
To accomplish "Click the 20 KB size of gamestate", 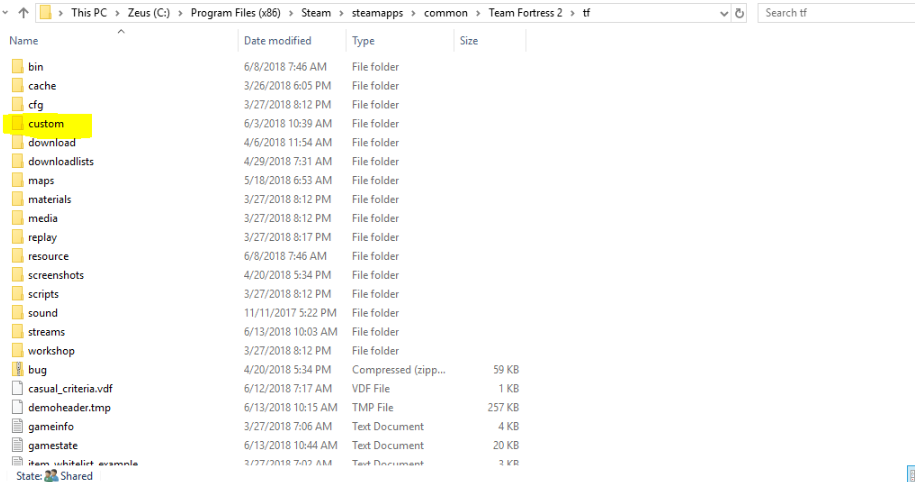I will click(506, 445).
